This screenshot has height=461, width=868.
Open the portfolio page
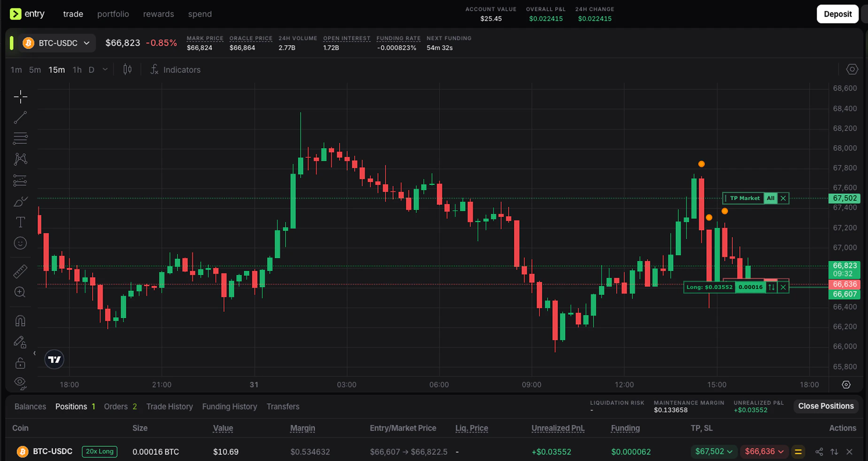tap(113, 14)
